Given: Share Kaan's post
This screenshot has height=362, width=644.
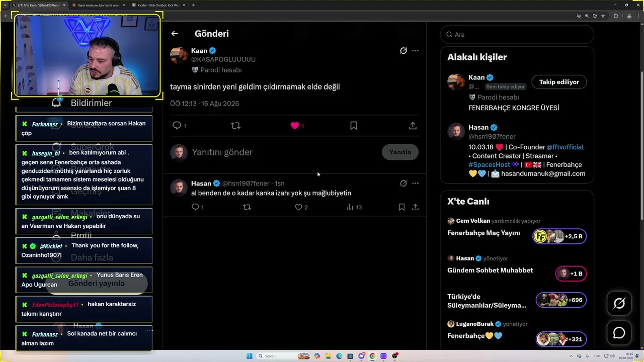Looking at the screenshot, I should click(x=413, y=126).
